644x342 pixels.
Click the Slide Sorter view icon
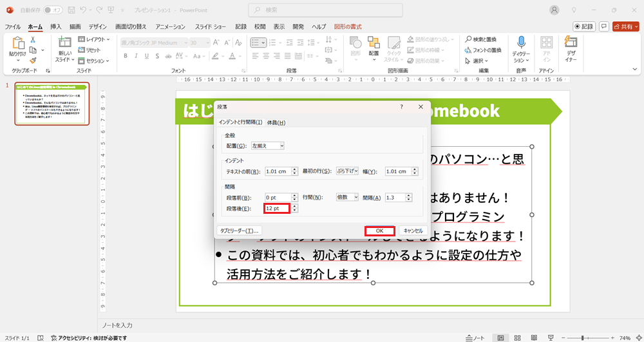tap(518, 337)
